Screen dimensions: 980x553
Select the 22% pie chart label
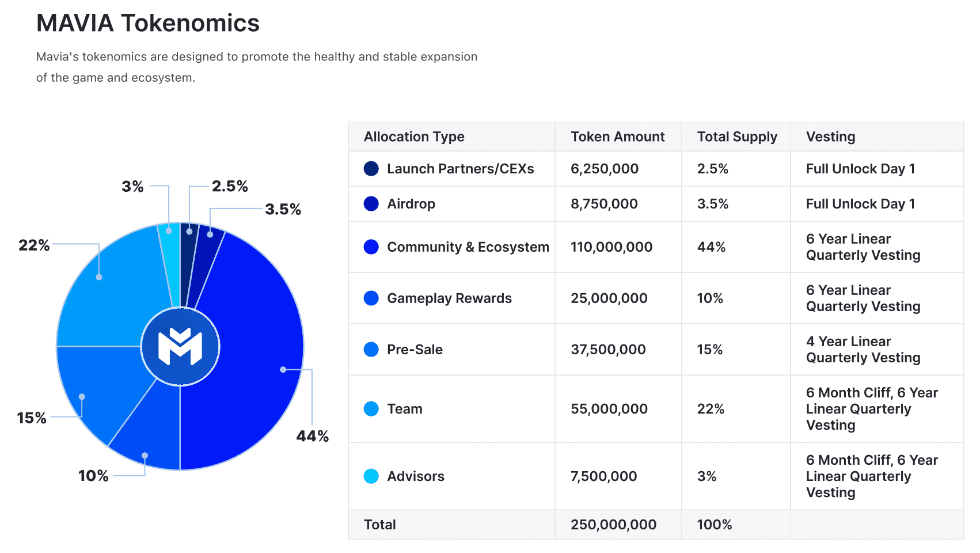click(34, 245)
